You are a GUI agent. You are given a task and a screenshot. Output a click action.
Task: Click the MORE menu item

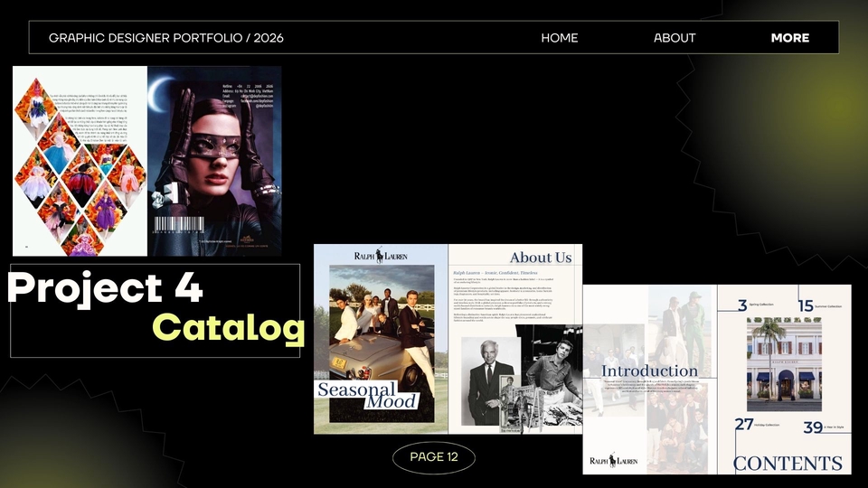(789, 38)
